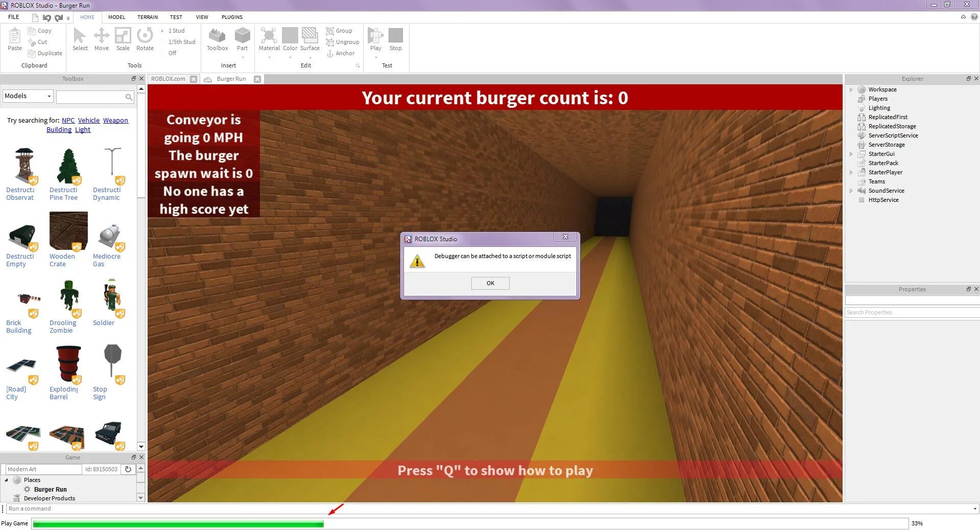Screen dimensions: 980x531
Task: Open the Surface tool
Action: tap(309, 39)
